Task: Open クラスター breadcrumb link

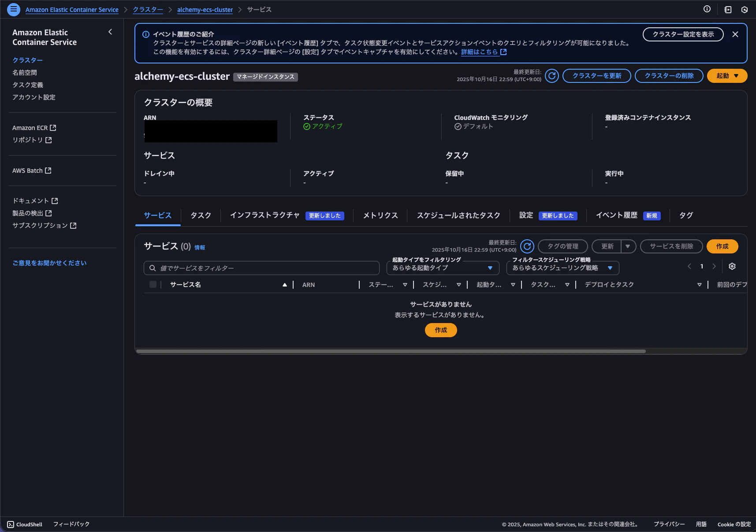Action: 148,10
